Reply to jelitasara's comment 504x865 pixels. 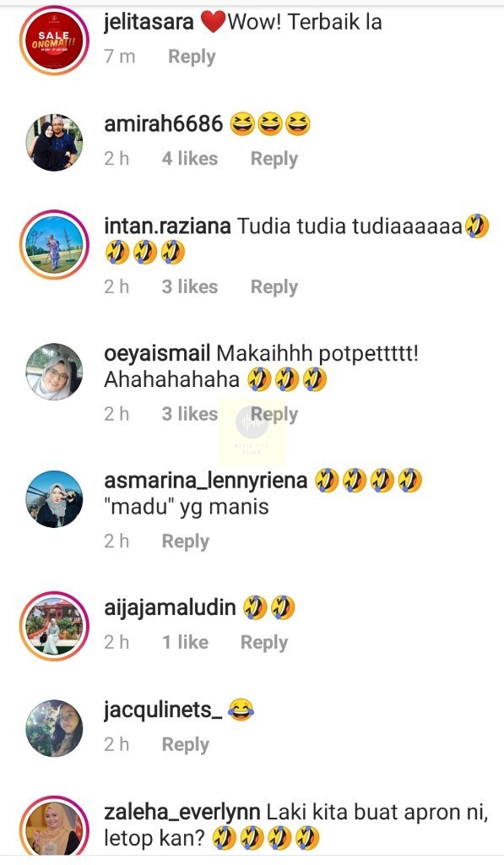tap(192, 57)
